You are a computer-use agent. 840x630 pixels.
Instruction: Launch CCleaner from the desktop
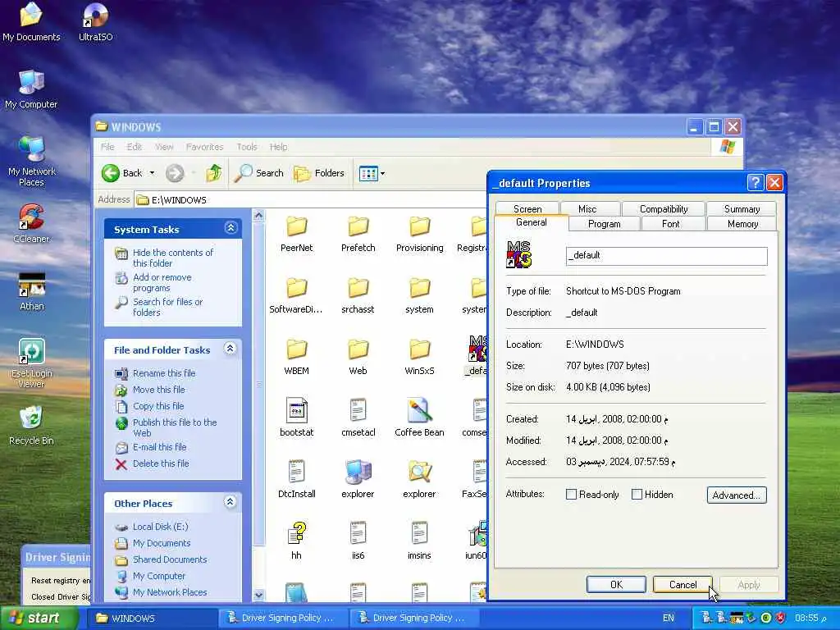click(x=31, y=223)
